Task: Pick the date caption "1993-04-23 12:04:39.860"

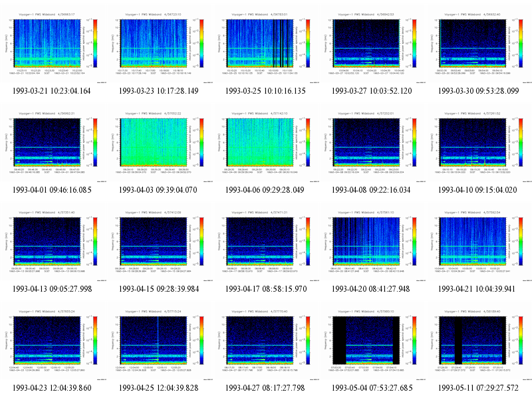Action: [x=52, y=388]
